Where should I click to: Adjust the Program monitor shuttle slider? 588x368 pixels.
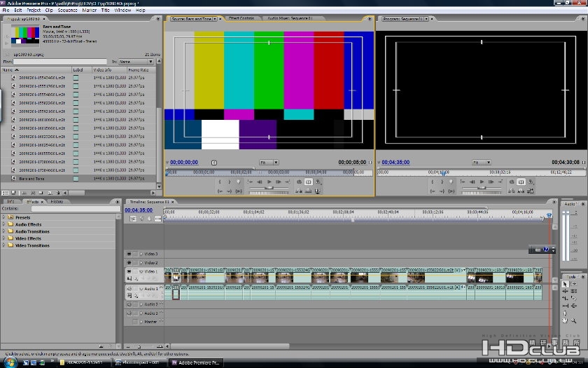coord(482,188)
